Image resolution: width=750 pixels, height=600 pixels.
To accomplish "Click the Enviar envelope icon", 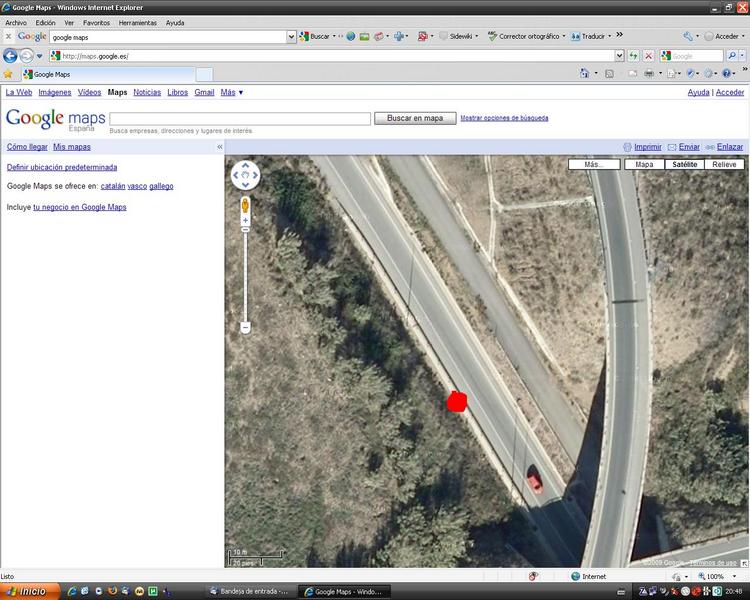I will pos(672,147).
